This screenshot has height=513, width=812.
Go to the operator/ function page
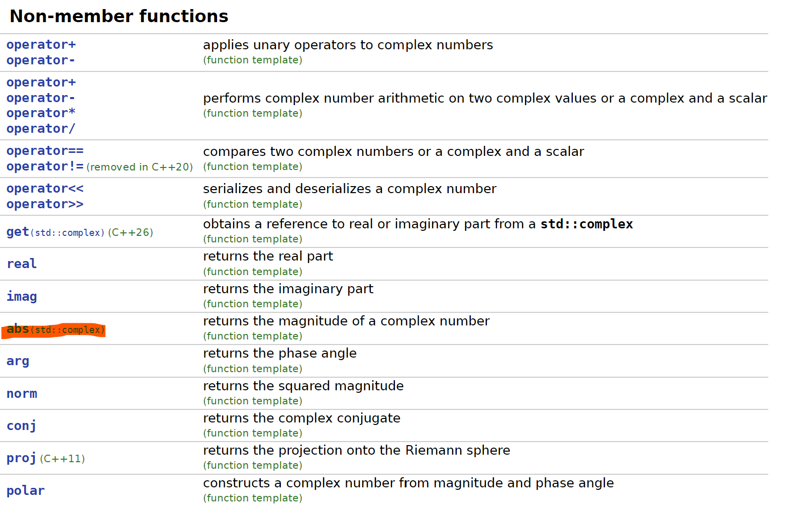pyautogui.click(x=41, y=129)
